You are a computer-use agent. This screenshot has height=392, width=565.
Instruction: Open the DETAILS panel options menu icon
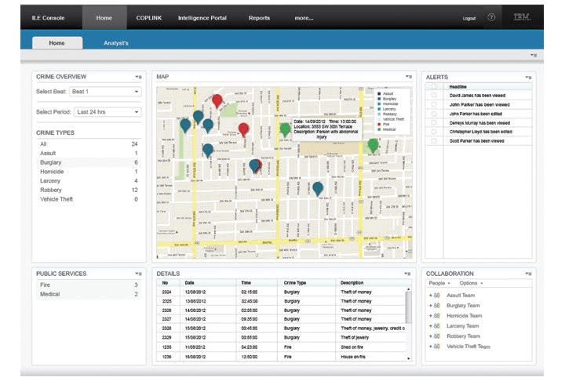point(409,274)
